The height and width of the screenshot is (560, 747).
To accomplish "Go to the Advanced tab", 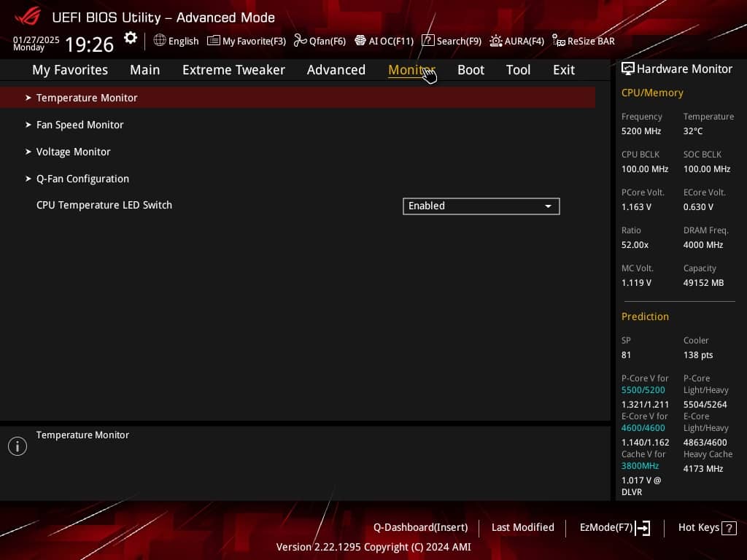I will coord(336,70).
